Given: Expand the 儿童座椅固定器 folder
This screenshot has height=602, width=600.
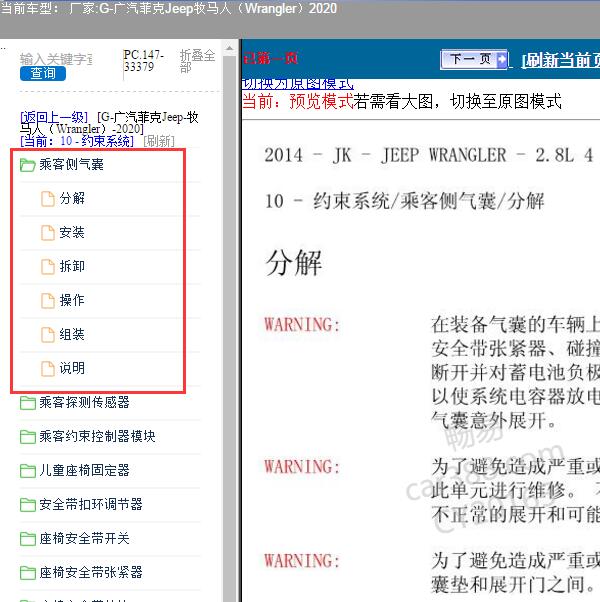Looking at the screenshot, I should coord(84,470).
